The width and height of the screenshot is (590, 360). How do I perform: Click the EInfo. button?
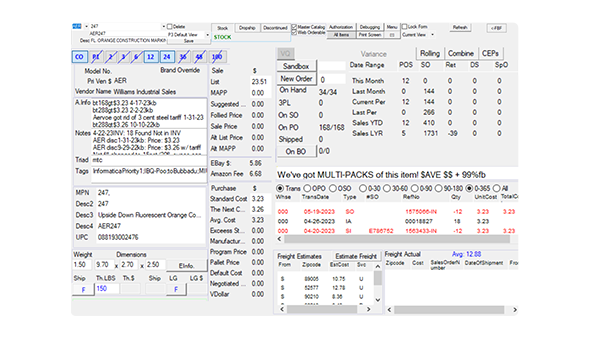[186, 266]
